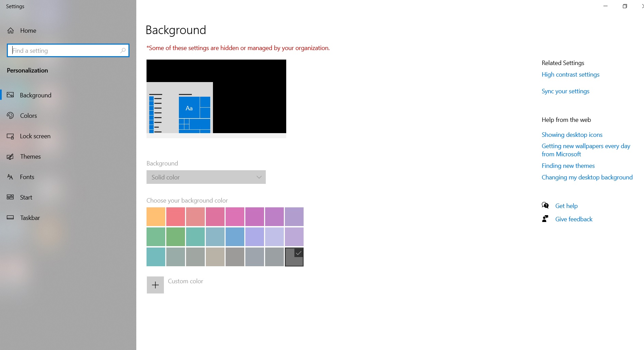Click the Get help link
Viewport: 644px width, 350px height.
566,206
